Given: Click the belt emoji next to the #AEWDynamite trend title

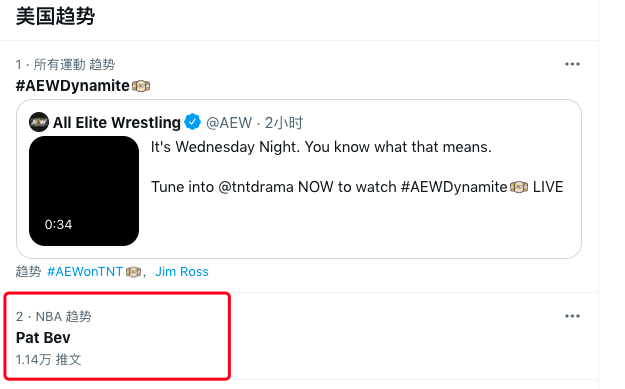Looking at the screenshot, I should [x=141, y=86].
